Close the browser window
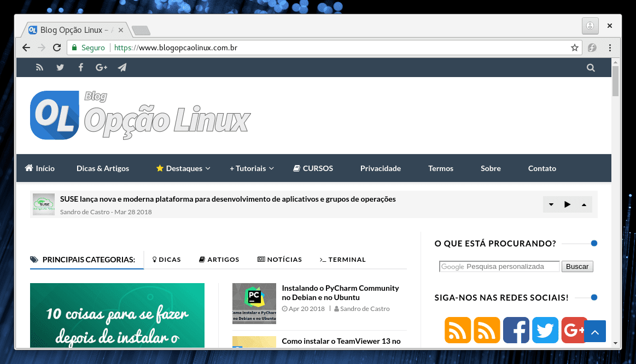The height and width of the screenshot is (364, 636). pos(610,26)
